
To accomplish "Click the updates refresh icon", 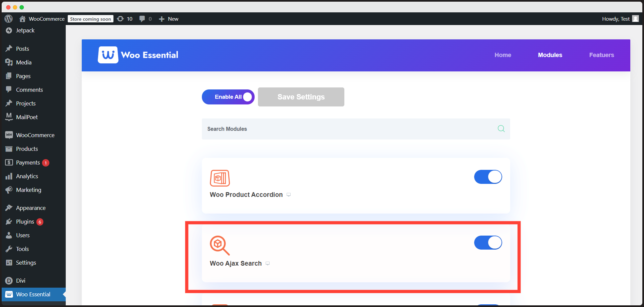I will (x=120, y=19).
